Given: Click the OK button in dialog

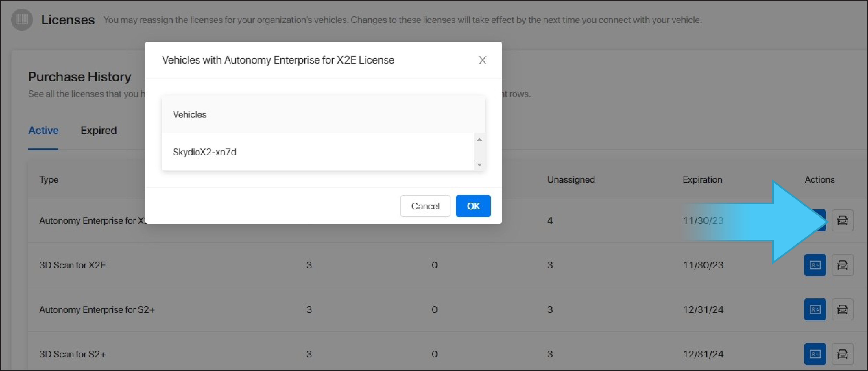Looking at the screenshot, I should tap(473, 206).
